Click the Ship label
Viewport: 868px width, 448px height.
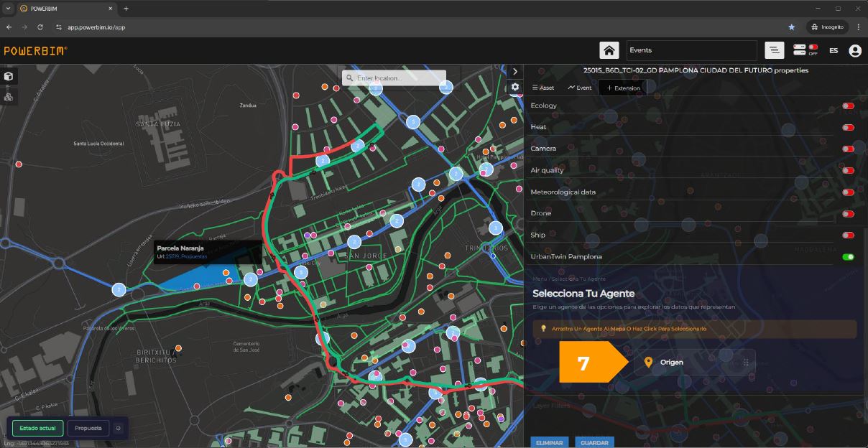click(x=537, y=235)
